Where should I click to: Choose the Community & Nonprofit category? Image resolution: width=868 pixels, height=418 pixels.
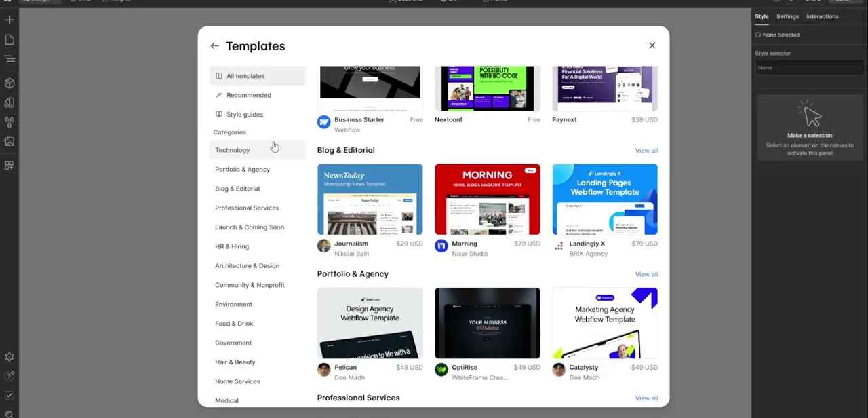[258, 285]
